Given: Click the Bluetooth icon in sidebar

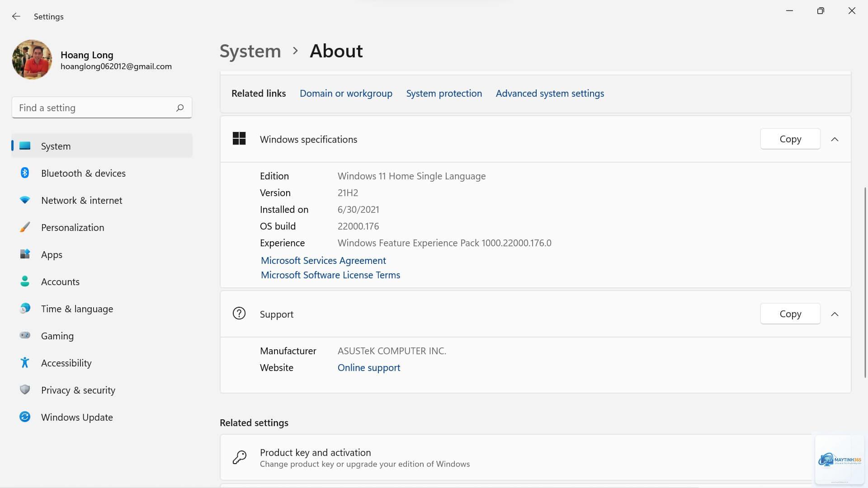Looking at the screenshot, I should coord(25,173).
